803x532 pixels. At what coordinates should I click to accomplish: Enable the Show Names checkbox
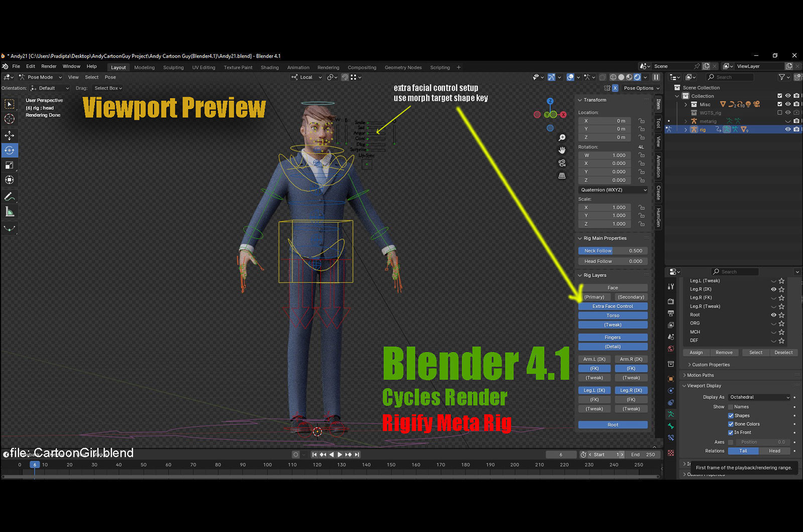coord(731,407)
